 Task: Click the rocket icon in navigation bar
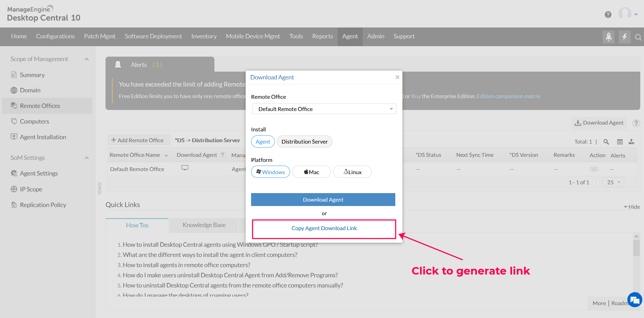pos(609,37)
